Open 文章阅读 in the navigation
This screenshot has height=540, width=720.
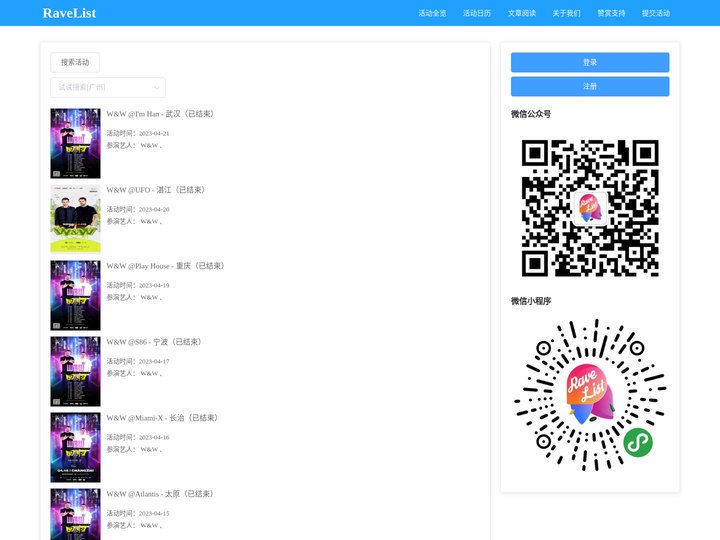[x=522, y=13]
